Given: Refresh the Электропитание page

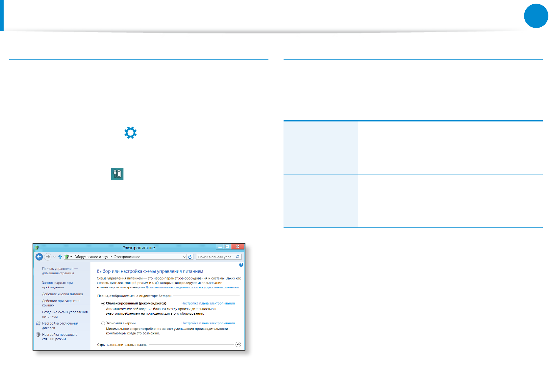Looking at the screenshot, I should (x=190, y=257).
